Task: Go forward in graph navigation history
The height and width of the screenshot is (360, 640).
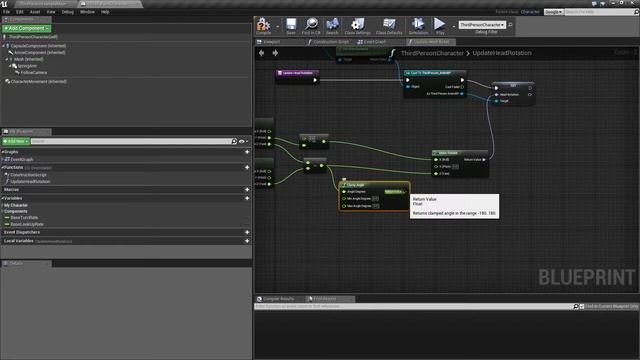Action: pos(275,53)
